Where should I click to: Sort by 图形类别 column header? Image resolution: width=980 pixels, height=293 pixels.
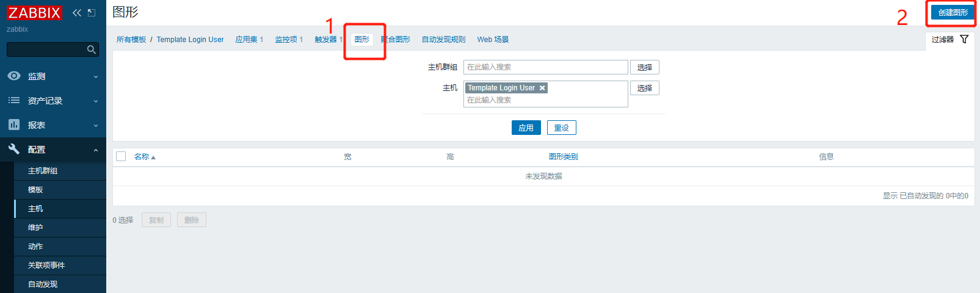coord(563,157)
